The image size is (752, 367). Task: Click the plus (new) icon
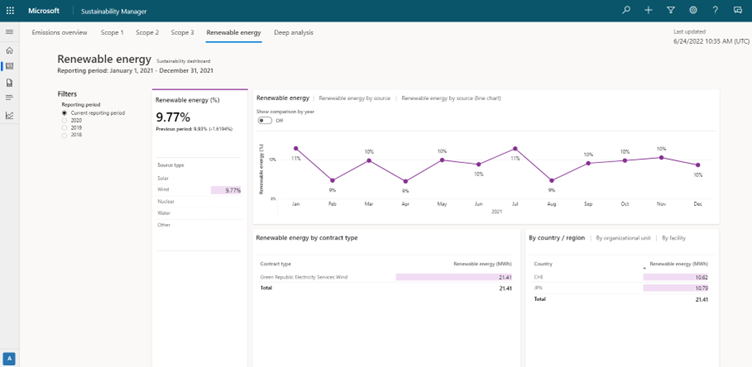tap(648, 10)
